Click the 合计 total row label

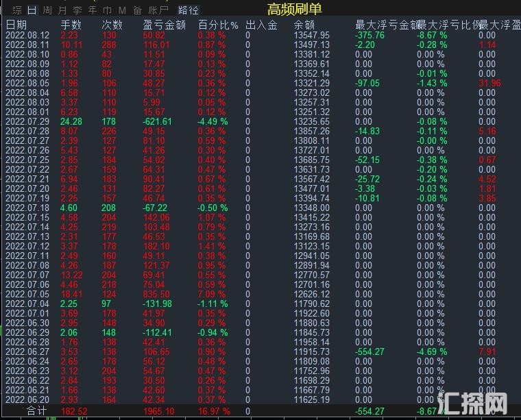pyautogui.click(x=37, y=410)
